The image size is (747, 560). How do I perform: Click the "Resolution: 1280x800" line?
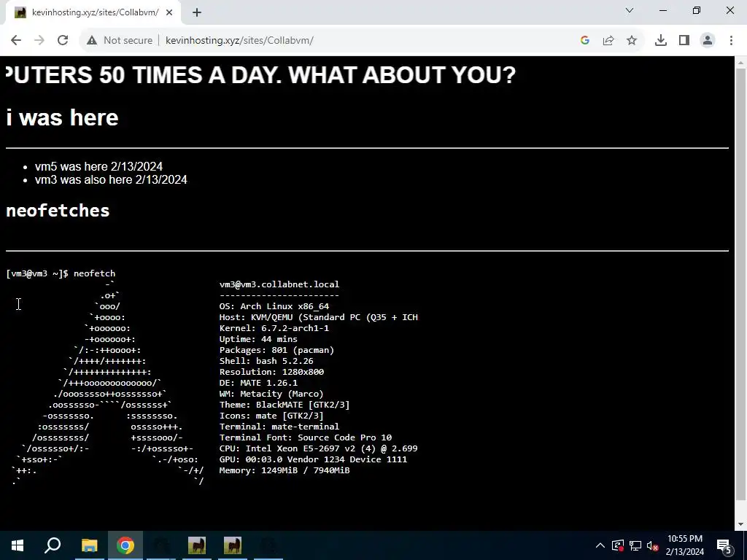[x=271, y=372]
